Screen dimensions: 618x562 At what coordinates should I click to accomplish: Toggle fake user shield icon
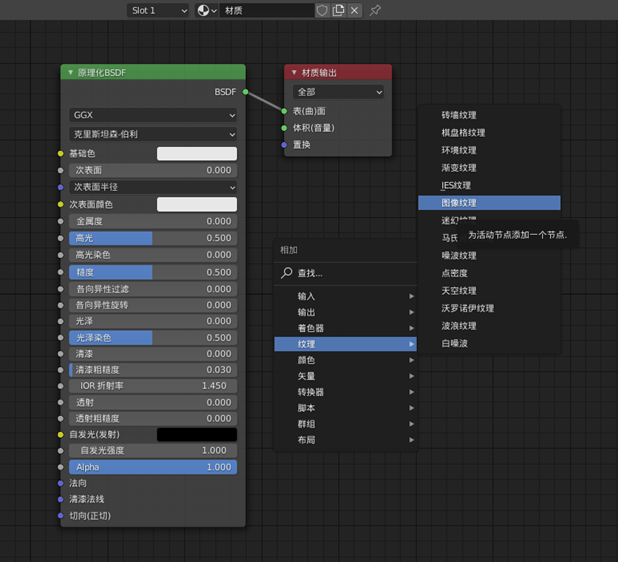(322, 11)
